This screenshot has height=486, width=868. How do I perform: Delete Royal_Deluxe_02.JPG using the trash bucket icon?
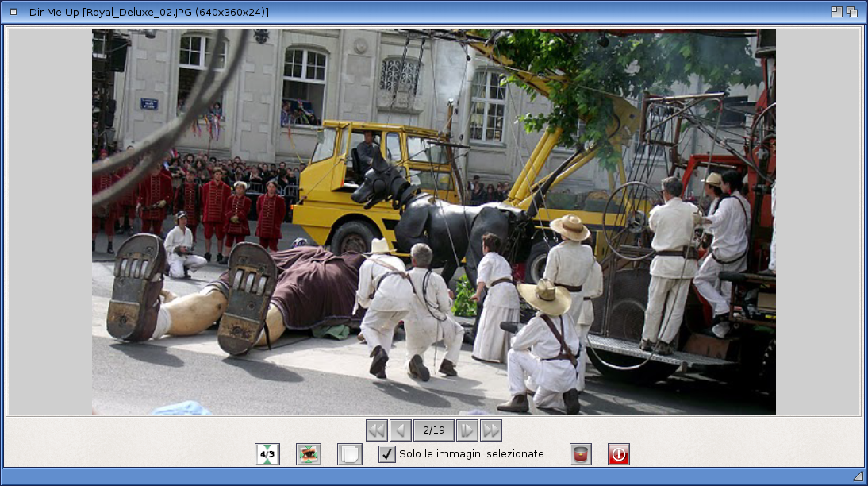pyautogui.click(x=579, y=454)
